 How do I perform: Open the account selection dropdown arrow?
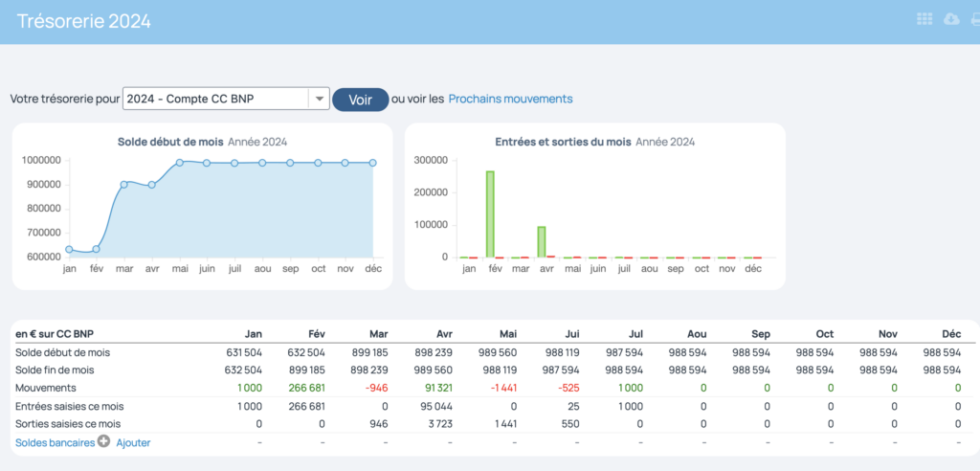[318, 99]
